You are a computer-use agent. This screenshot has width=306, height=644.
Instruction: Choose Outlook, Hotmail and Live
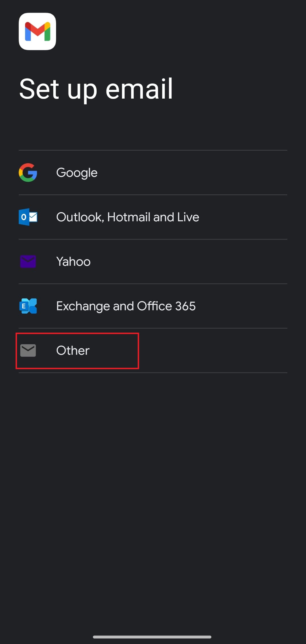[153, 217]
